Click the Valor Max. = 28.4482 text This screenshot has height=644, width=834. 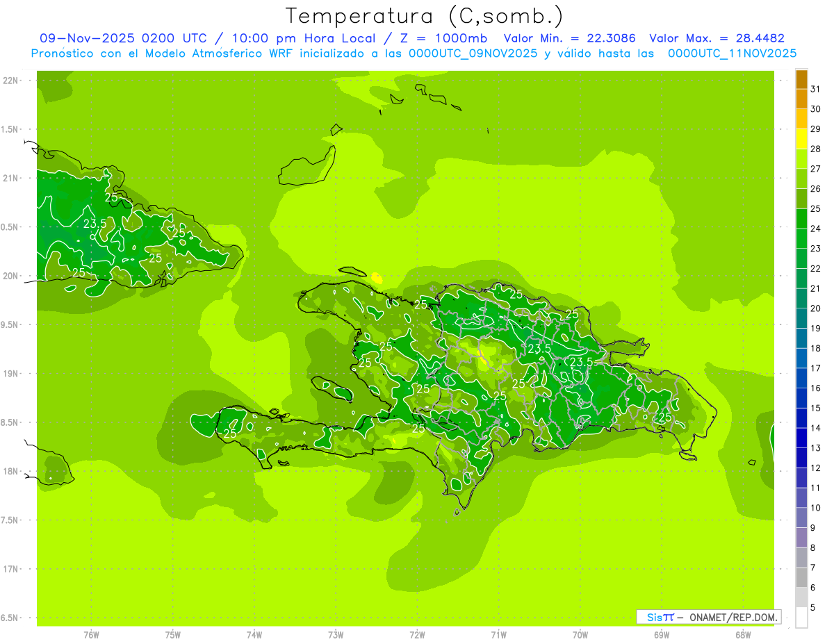[717, 38]
